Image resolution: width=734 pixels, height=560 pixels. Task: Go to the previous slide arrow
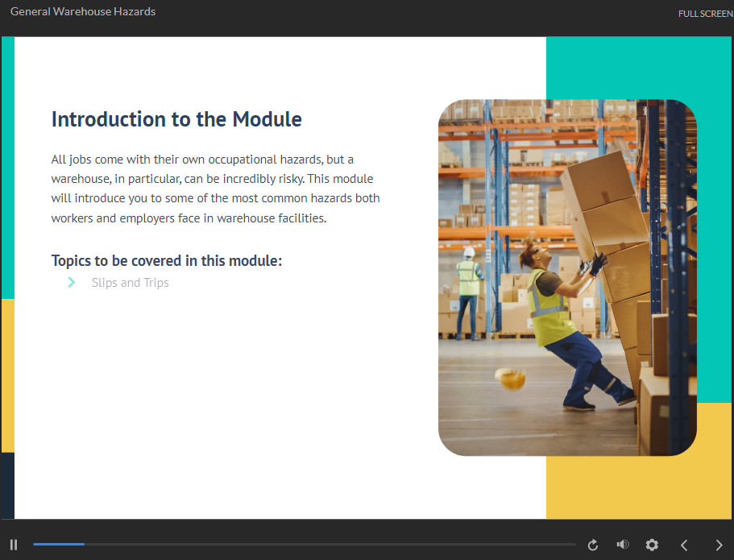(x=684, y=545)
